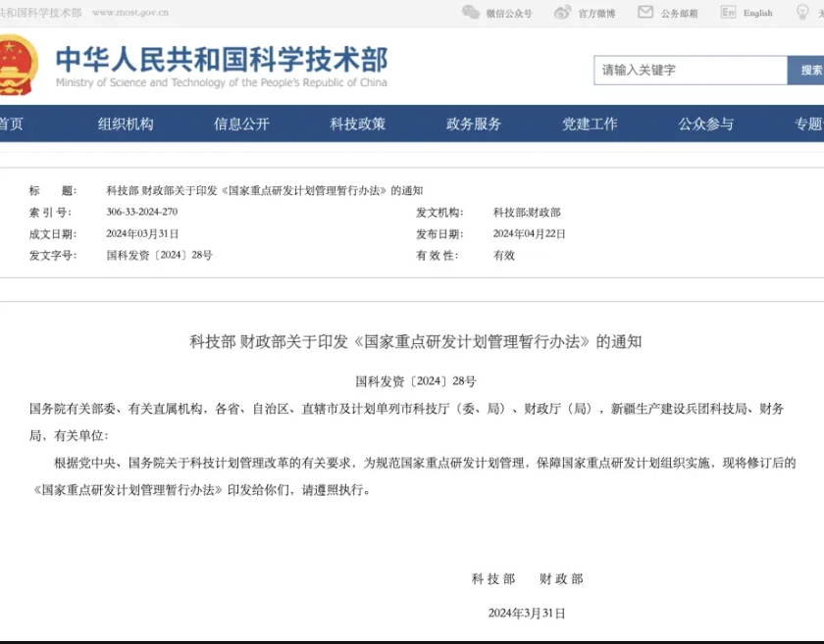
Task: Select the 党建工作 menu item
Action: pos(590,124)
